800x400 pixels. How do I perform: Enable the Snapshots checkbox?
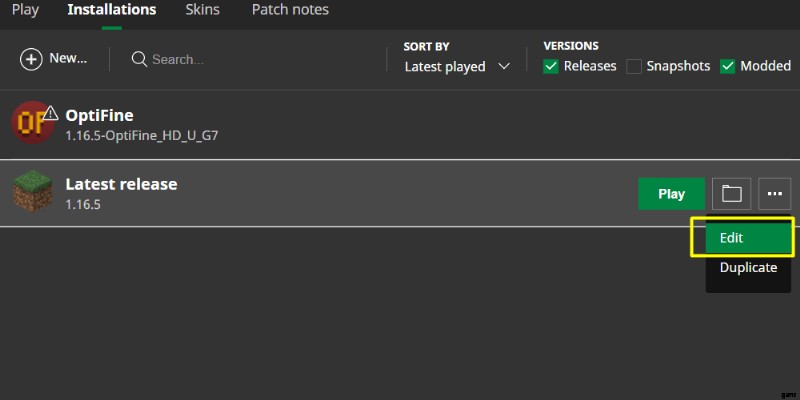click(x=634, y=66)
